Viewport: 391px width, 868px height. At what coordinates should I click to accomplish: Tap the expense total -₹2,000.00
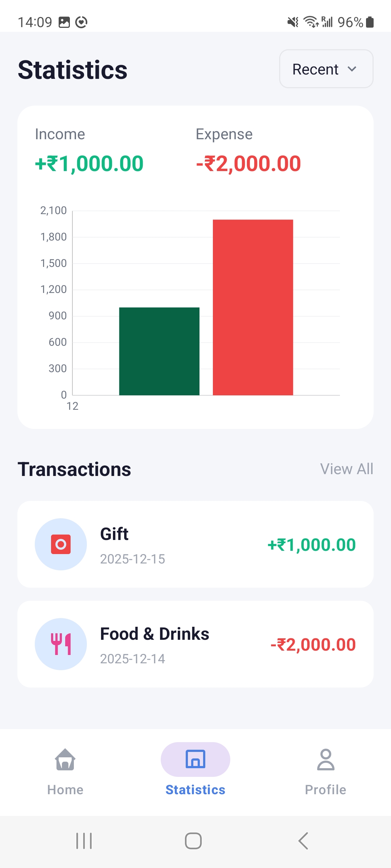point(248,163)
